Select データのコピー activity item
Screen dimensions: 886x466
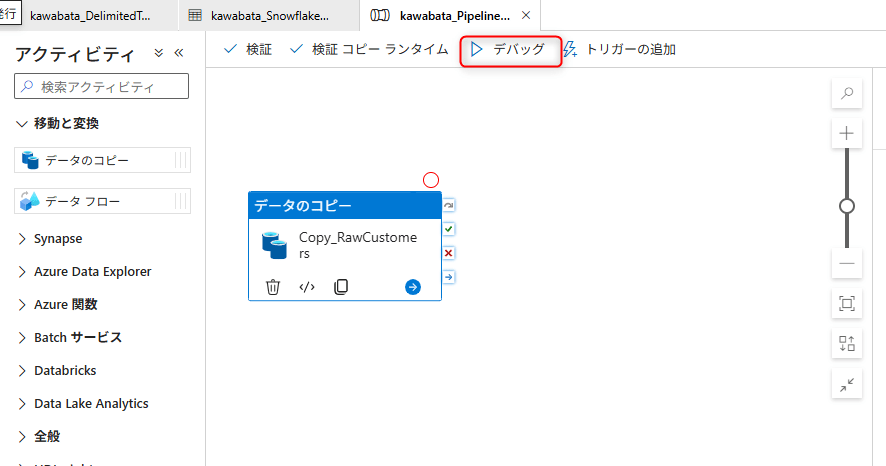coord(102,160)
